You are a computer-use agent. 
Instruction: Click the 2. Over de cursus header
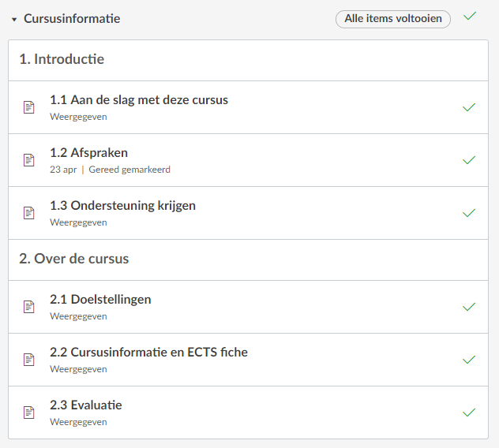coord(73,259)
